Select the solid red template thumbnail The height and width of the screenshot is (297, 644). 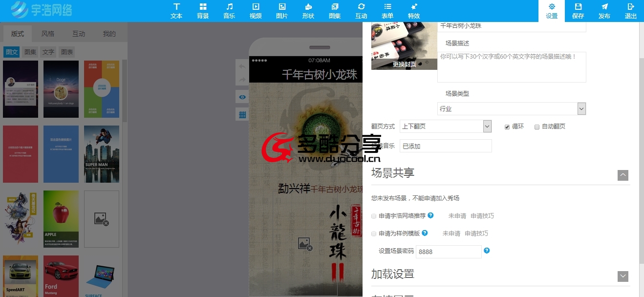coord(21,154)
